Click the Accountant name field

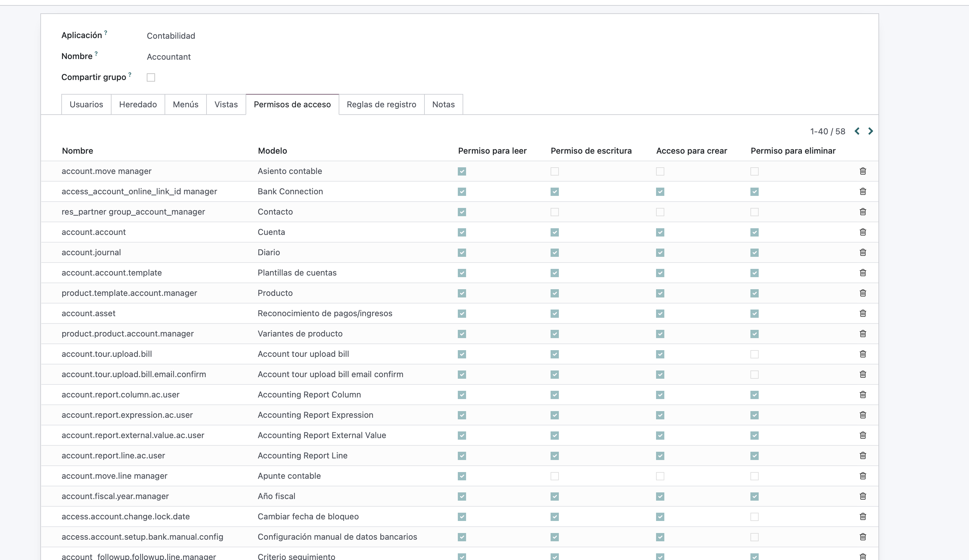tap(169, 57)
